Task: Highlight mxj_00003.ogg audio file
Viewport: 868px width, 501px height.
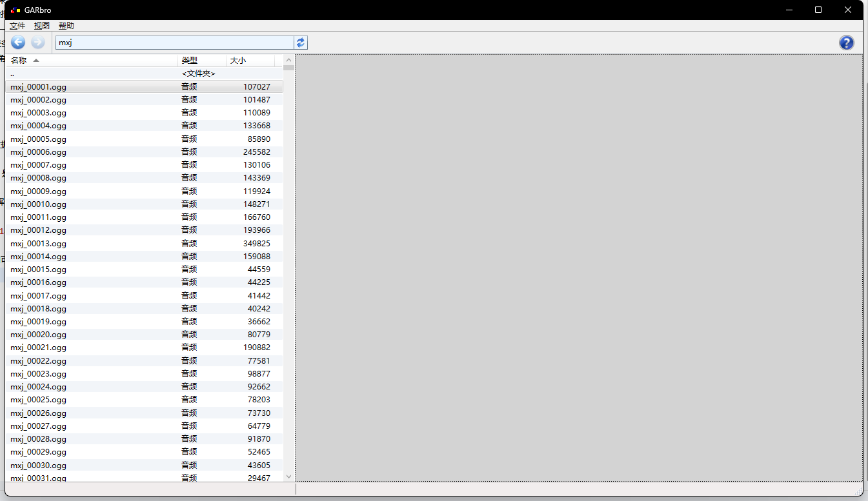Action: tap(144, 113)
